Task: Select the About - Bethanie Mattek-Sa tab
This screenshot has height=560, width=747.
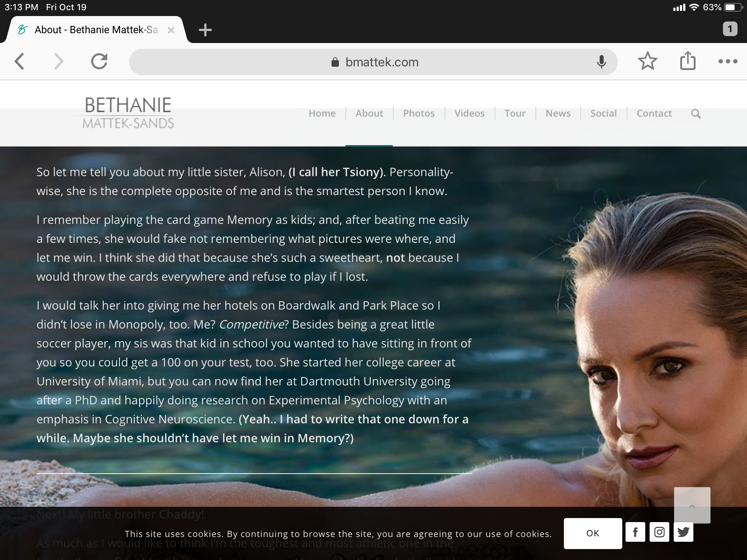Action: pos(97,30)
